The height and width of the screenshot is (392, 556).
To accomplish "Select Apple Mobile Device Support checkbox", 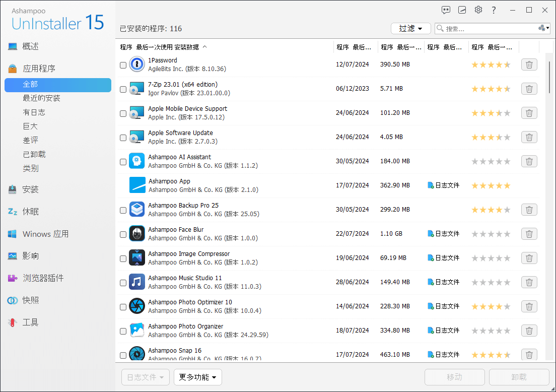I will point(123,113).
